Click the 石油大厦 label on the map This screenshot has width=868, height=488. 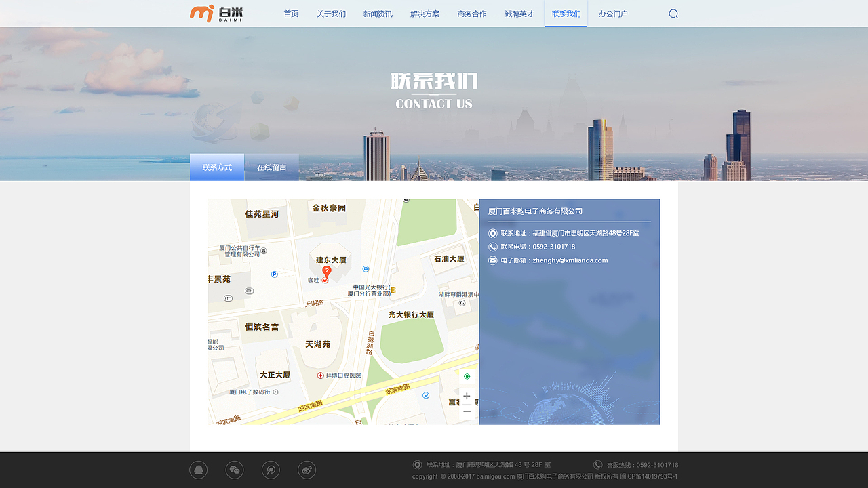click(x=449, y=259)
